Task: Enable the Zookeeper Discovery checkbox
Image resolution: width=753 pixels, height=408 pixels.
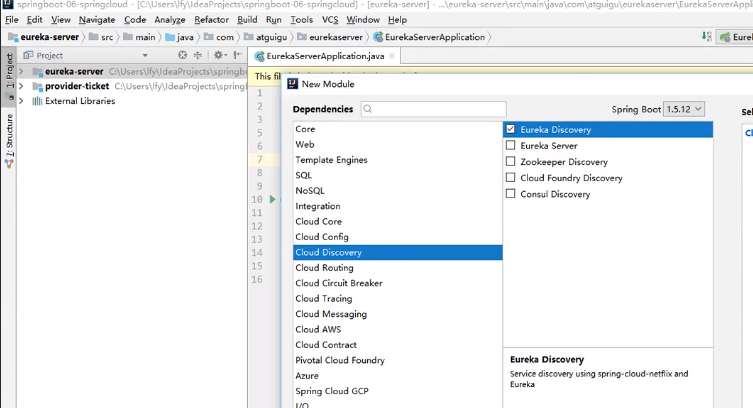Action: [510, 161]
